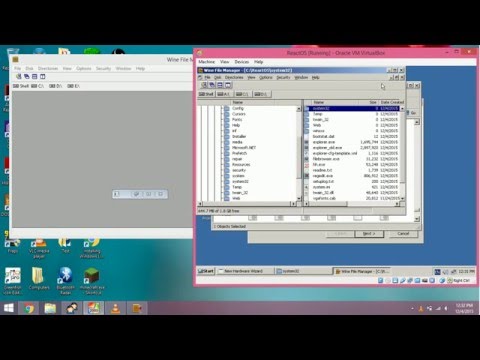Open Disk menu in host Wine File Manager

point(29,68)
